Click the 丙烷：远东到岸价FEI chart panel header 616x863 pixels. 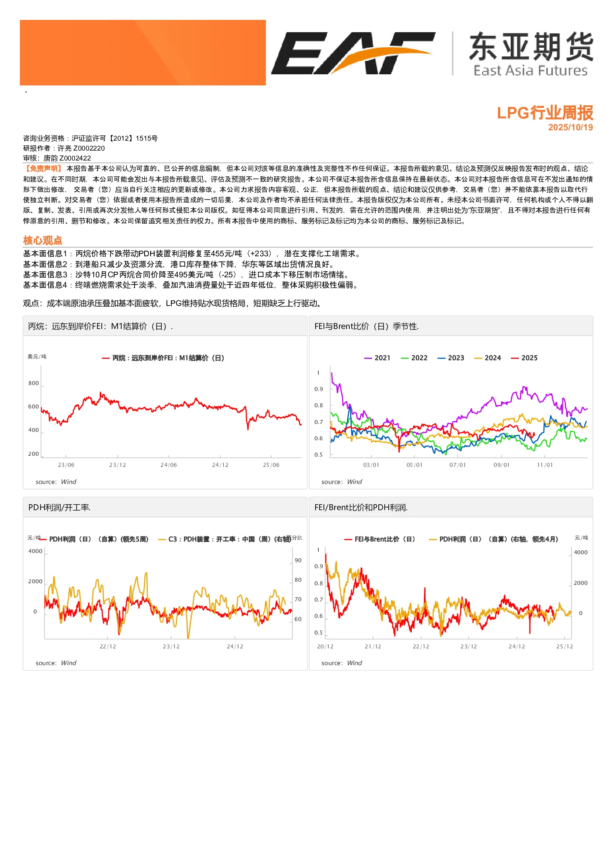(x=165, y=326)
